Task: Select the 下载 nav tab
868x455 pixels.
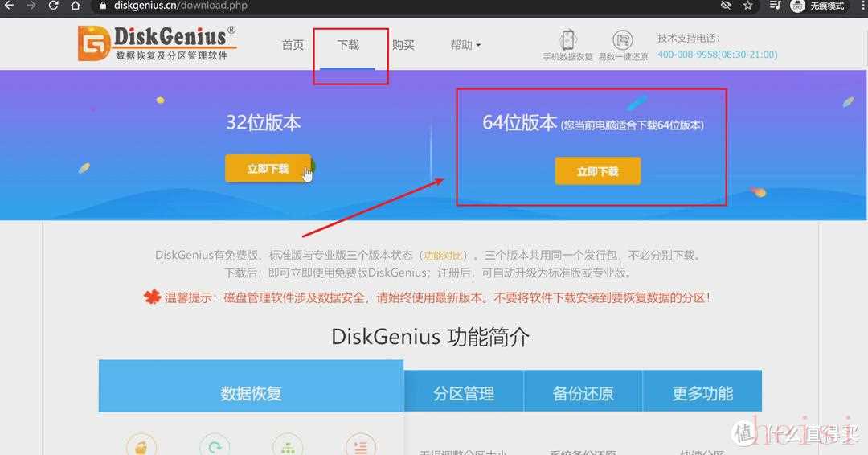Action: coord(348,45)
